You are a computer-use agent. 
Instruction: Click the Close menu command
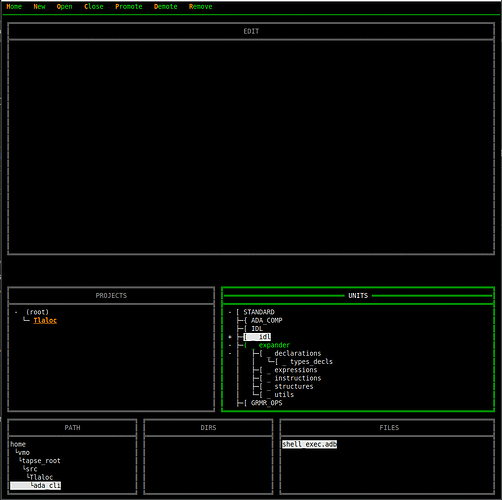[x=94, y=6]
